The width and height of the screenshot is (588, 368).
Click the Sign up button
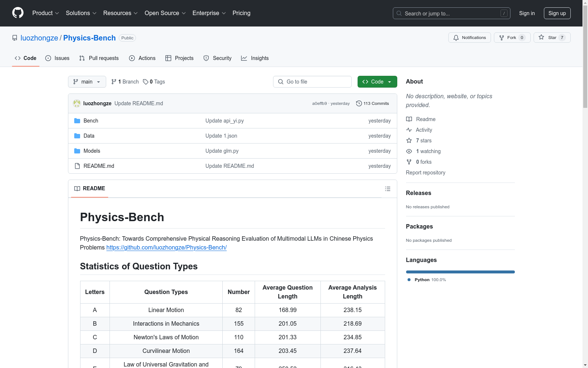(557, 13)
